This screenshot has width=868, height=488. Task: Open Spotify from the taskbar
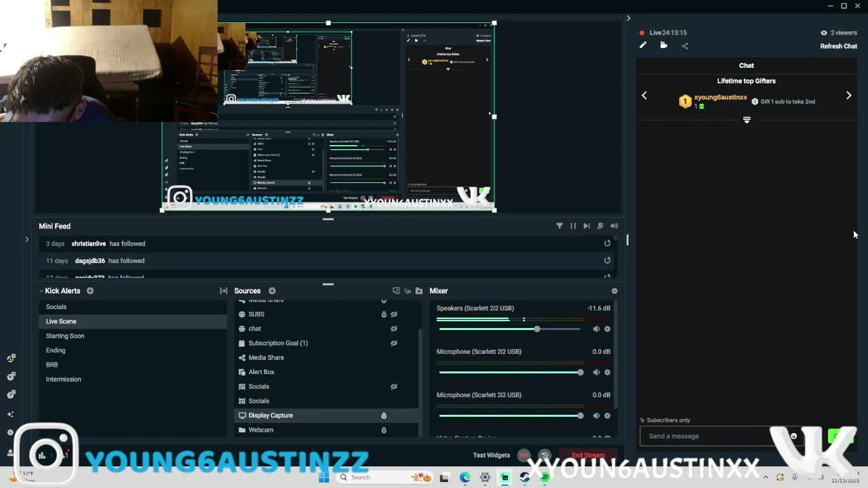[x=545, y=477]
